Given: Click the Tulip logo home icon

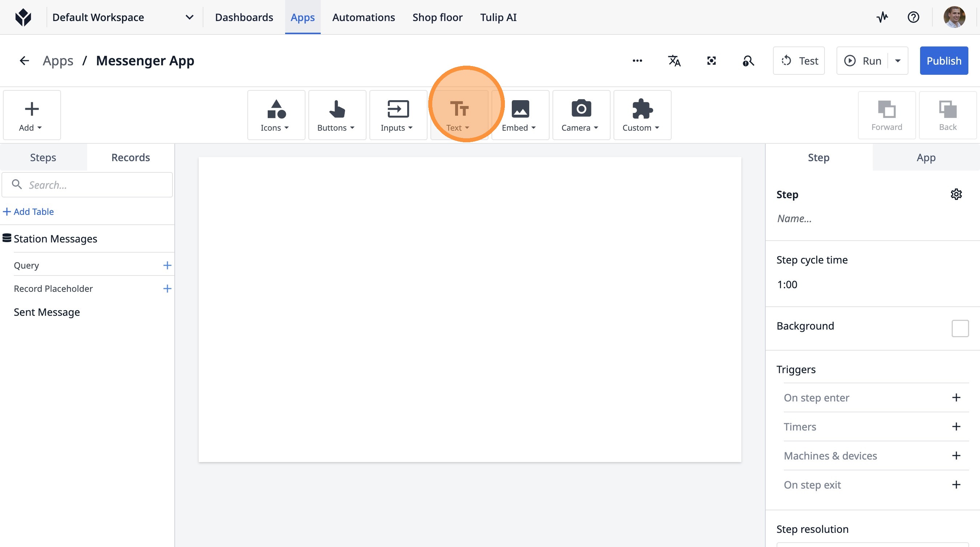Looking at the screenshot, I should (23, 17).
